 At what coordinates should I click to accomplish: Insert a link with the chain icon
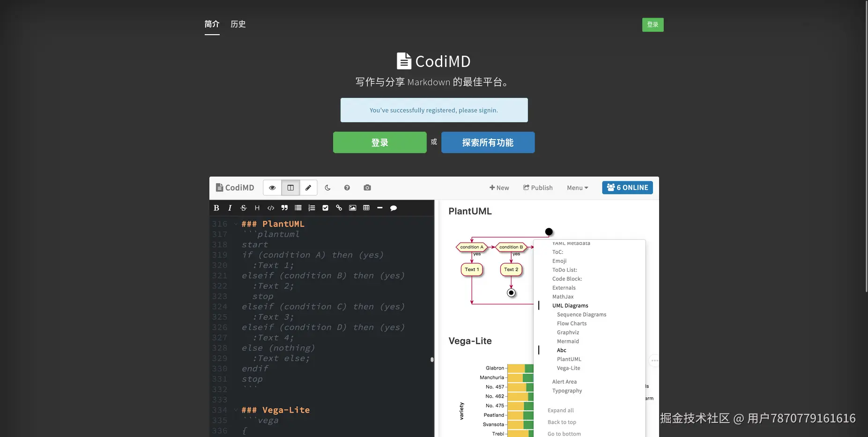tap(339, 208)
